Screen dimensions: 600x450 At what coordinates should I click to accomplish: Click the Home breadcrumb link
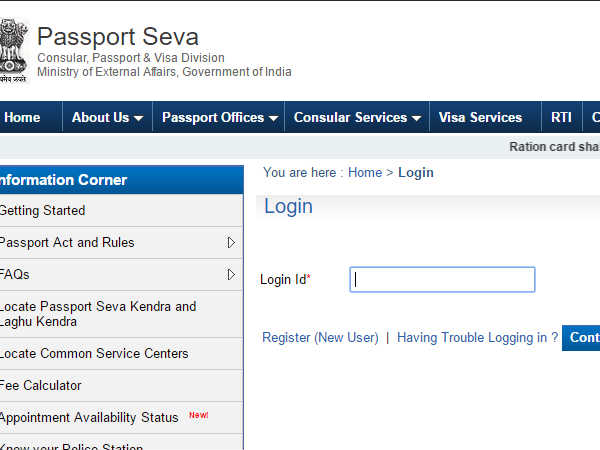[364, 173]
